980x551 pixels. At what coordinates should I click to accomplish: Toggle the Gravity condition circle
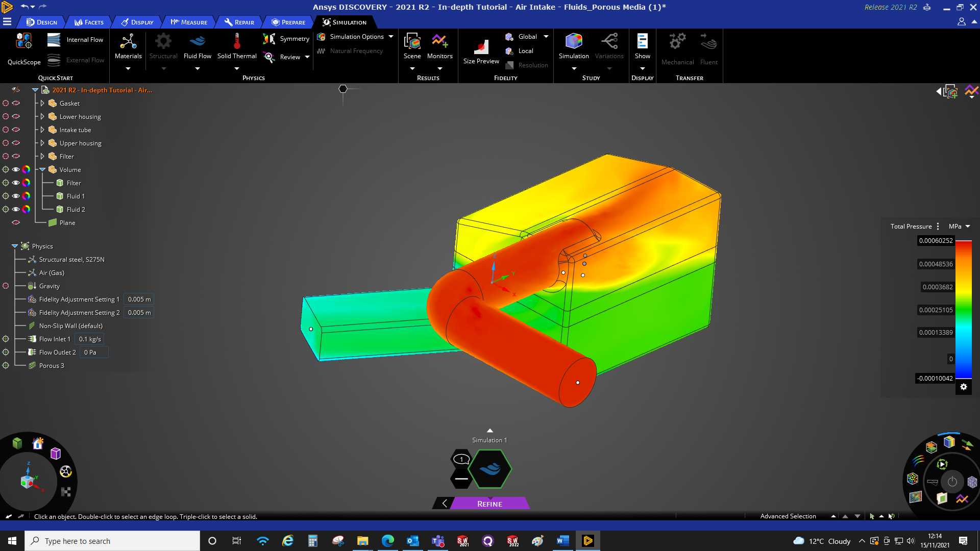pos(6,286)
